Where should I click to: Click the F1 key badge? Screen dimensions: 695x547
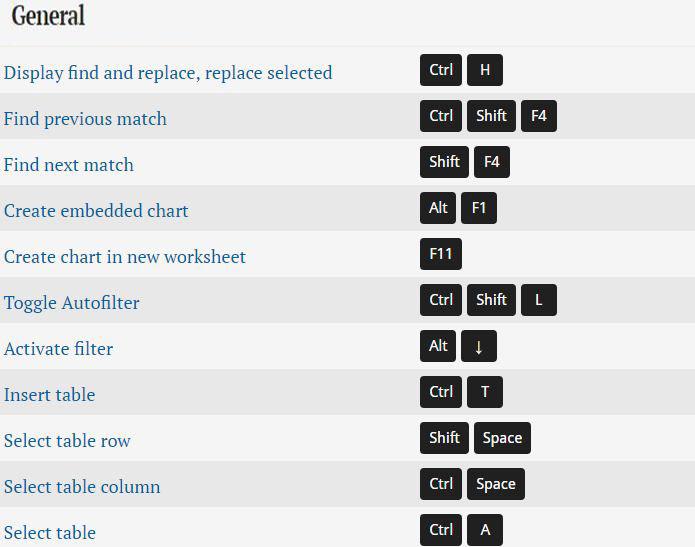point(479,208)
